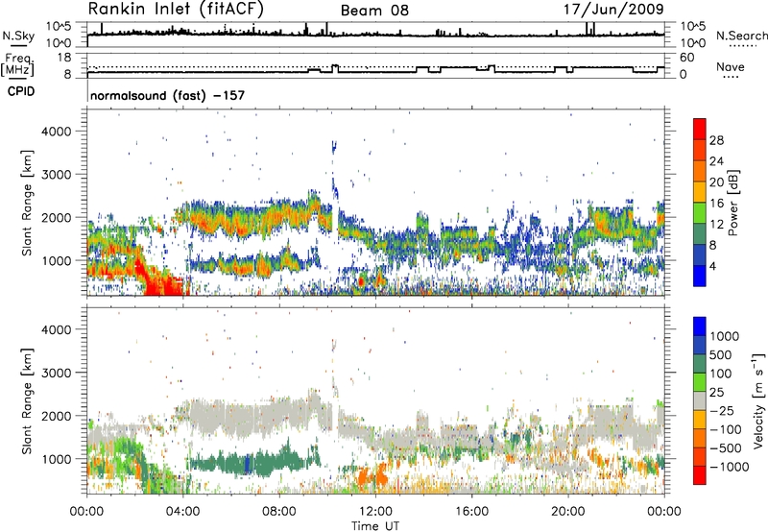Click the '4' Power colorbar label
The width and height of the screenshot is (768, 532).
(x=712, y=267)
